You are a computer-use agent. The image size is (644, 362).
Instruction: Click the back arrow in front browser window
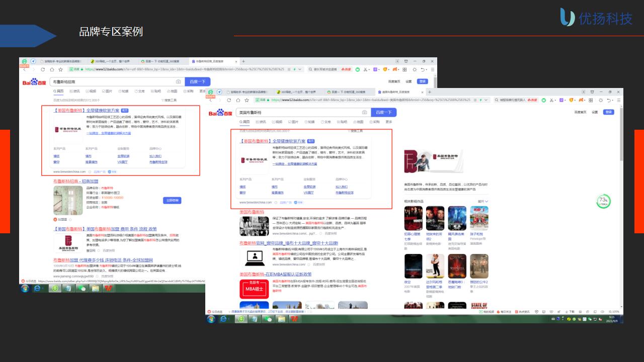(210, 100)
